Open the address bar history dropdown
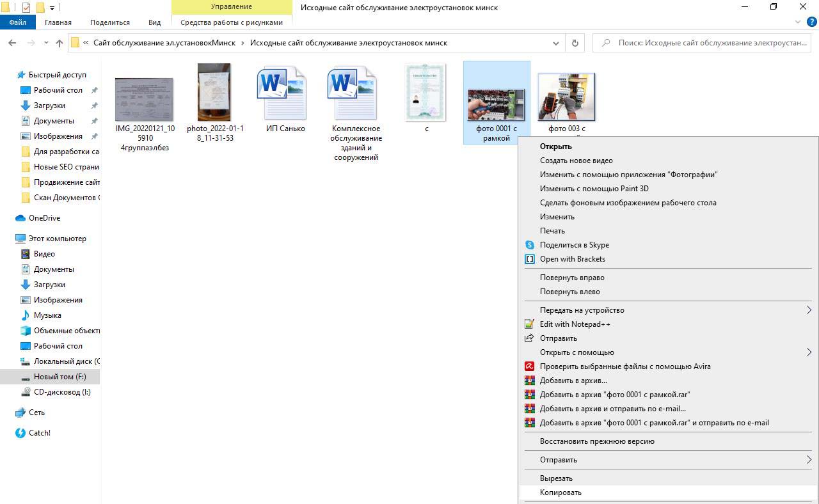 pos(555,43)
